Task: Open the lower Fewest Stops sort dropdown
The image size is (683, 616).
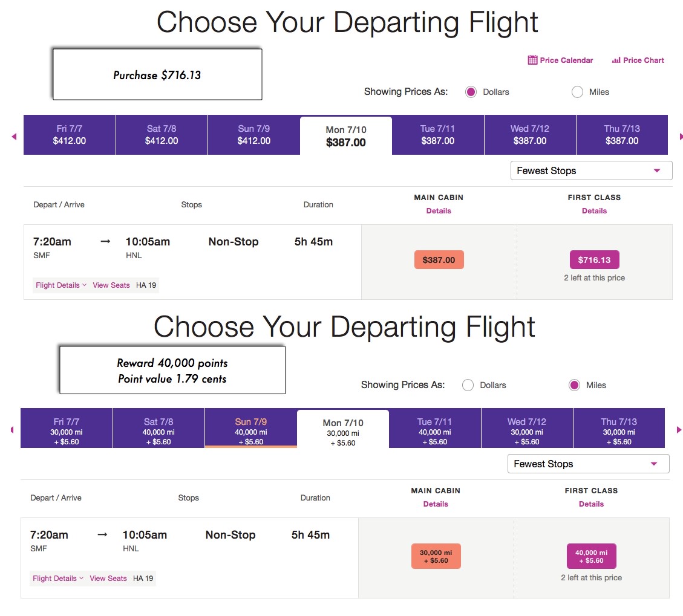Action: click(588, 464)
